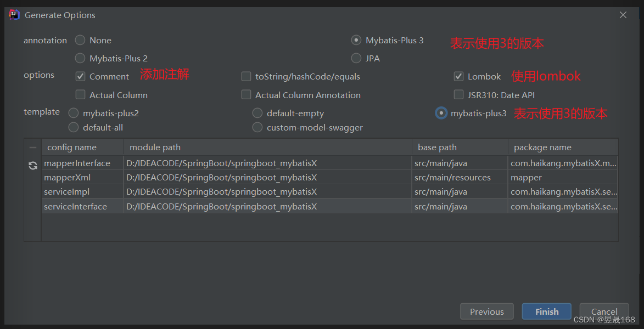Uncheck the Comment checkbox
The image size is (644, 329).
[81, 76]
